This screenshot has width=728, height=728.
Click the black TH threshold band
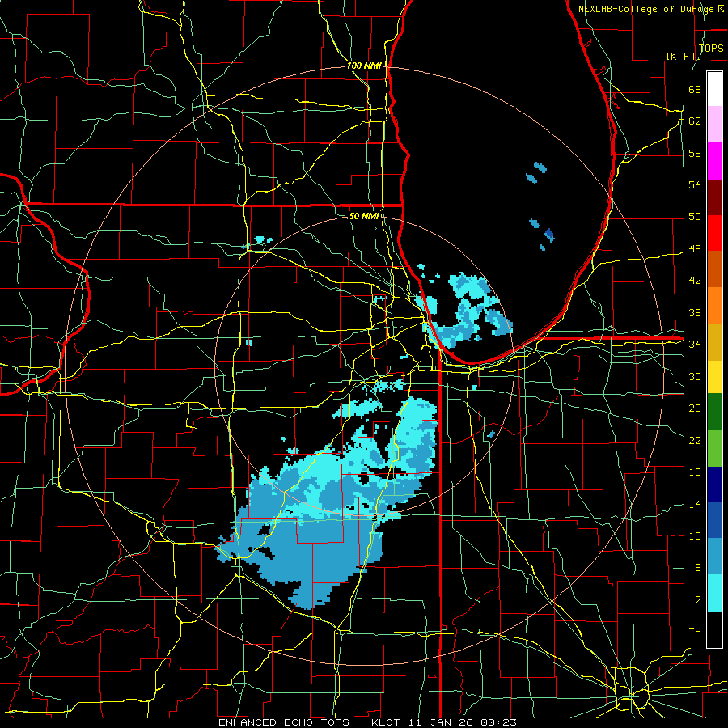[714, 629]
